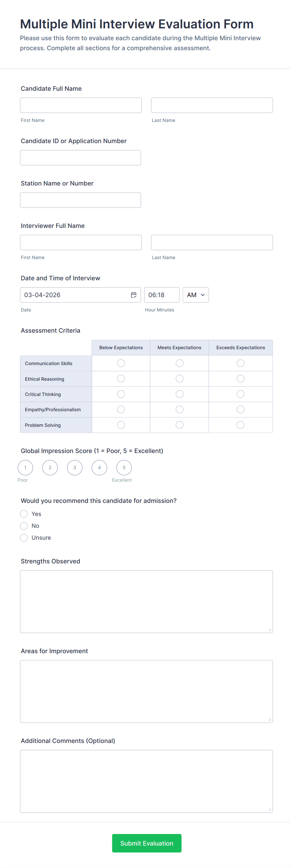Image resolution: width=290 pixels, height=868 pixels.
Task: Expand the AM/PM dropdown
Action: coord(196,295)
